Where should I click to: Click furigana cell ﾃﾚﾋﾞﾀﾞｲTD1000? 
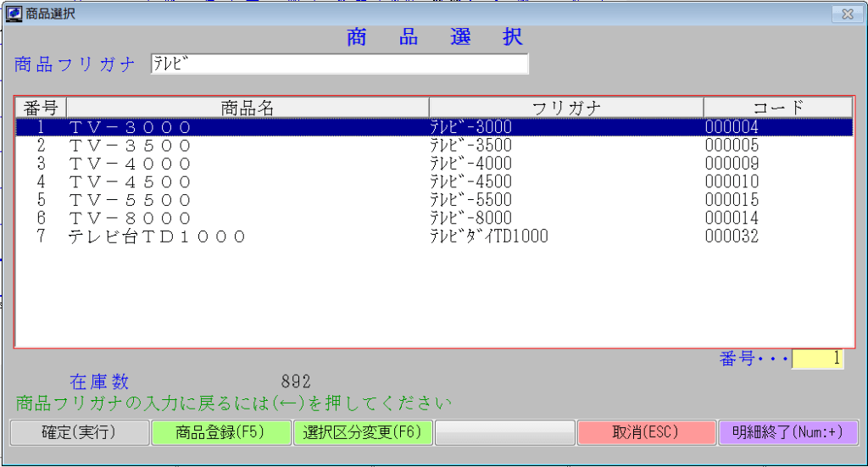pyautogui.click(x=489, y=236)
